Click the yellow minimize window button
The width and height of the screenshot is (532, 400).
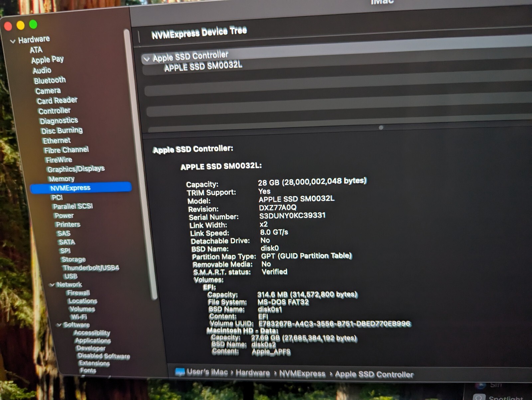(21, 25)
